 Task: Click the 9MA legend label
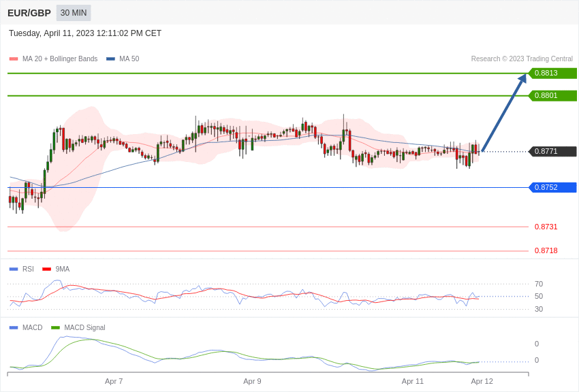click(63, 269)
